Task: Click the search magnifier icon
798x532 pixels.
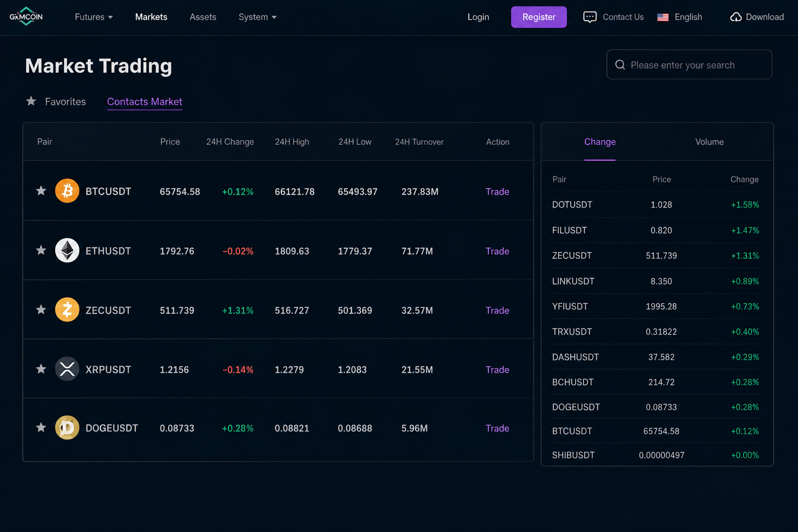Action: pyautogui.click(x=620, y=65)
